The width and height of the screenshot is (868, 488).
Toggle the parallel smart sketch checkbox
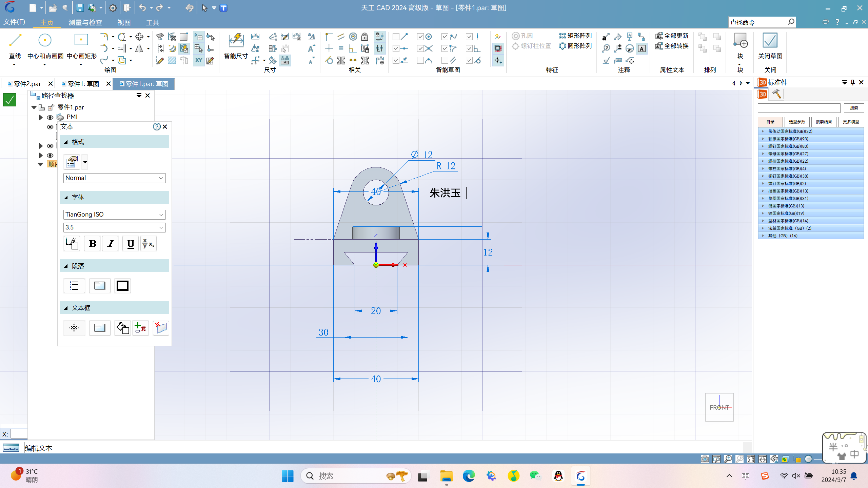tap(445, 60)
